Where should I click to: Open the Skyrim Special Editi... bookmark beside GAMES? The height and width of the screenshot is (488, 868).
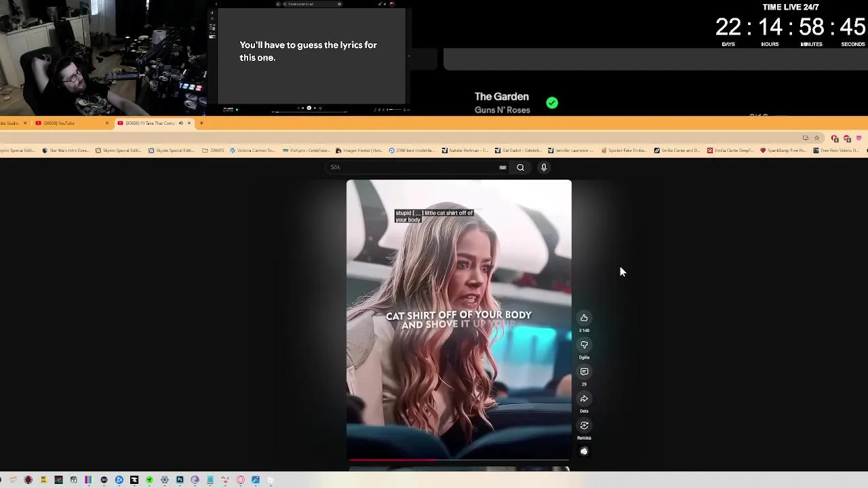coord(172,150)
